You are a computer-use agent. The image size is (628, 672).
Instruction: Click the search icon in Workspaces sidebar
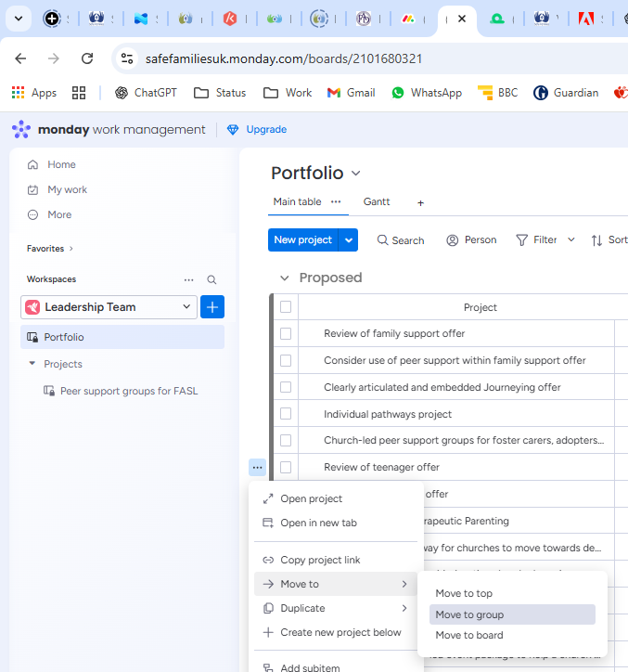tap(211, 279)
